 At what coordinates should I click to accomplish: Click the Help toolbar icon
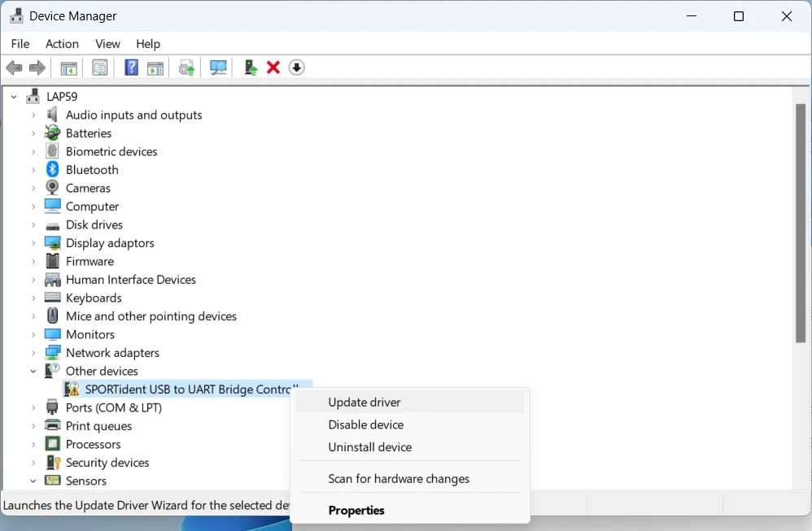tap(131, 67)
